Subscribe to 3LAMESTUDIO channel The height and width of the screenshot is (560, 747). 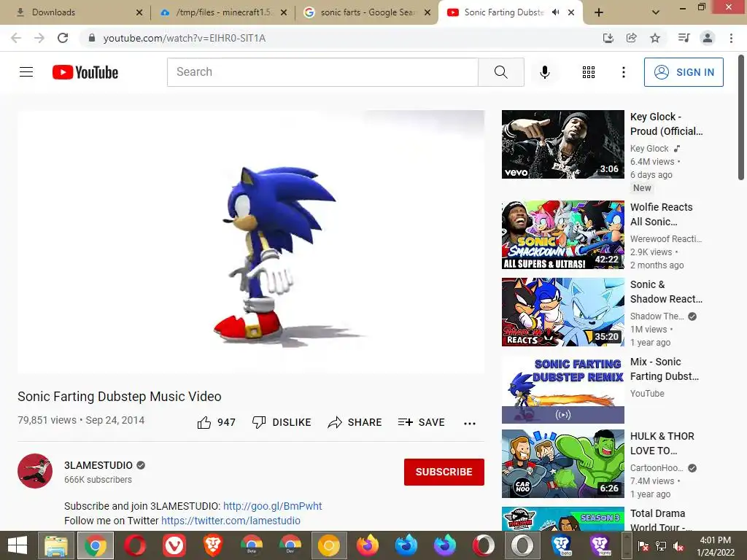444,472
